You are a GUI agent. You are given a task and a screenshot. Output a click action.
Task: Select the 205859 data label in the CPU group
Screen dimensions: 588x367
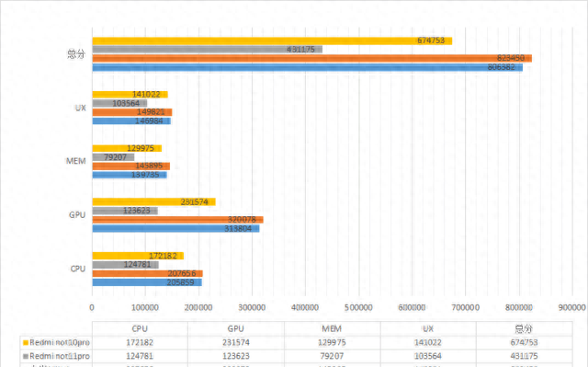180,282
